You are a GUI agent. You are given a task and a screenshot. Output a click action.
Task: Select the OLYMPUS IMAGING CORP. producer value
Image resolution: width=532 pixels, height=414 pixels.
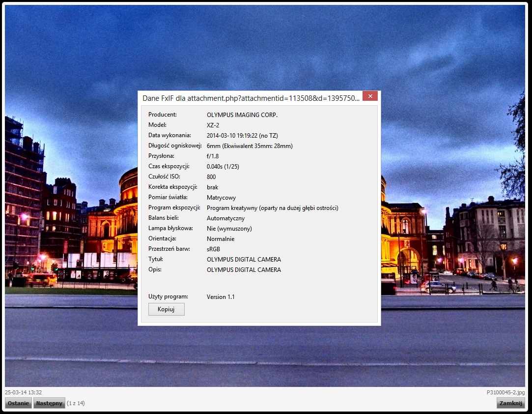(x=242, y=115)
